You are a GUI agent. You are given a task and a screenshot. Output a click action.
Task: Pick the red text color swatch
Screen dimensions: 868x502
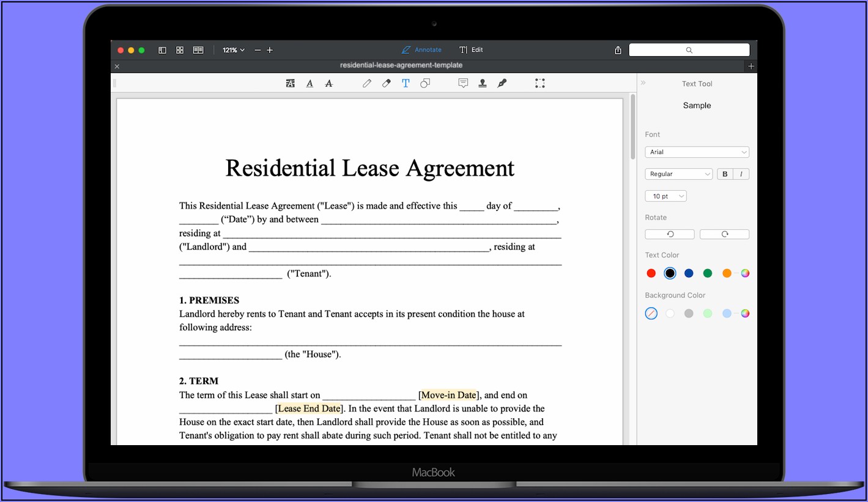(x=651, y=273)
